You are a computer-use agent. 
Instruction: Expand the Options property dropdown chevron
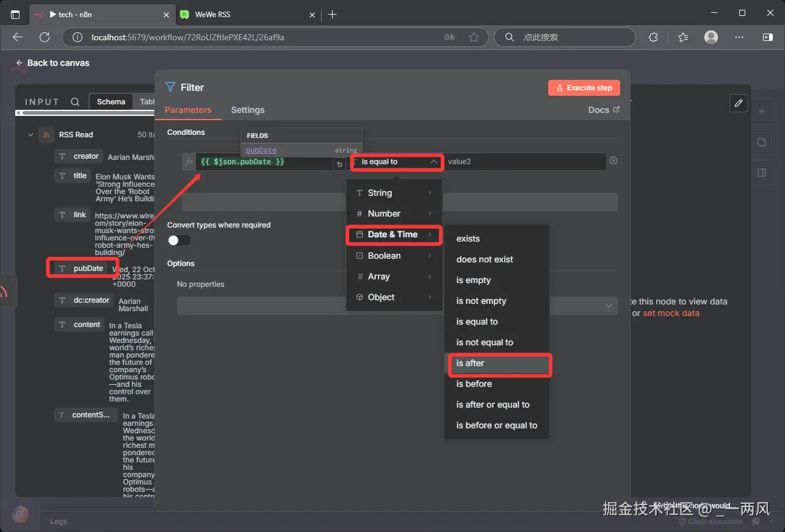(x=608, y=306)
